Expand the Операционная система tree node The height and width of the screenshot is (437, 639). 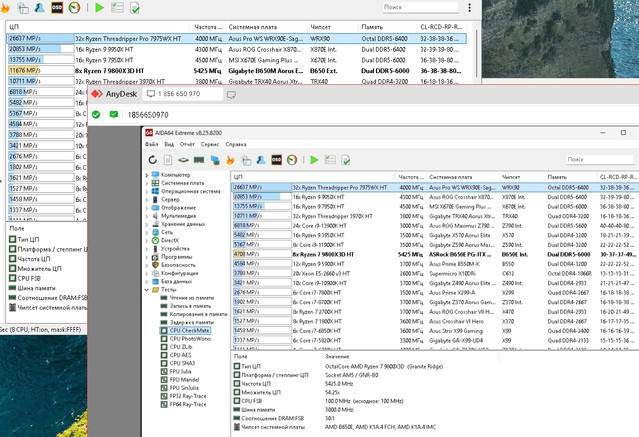[x=147, y=191]
